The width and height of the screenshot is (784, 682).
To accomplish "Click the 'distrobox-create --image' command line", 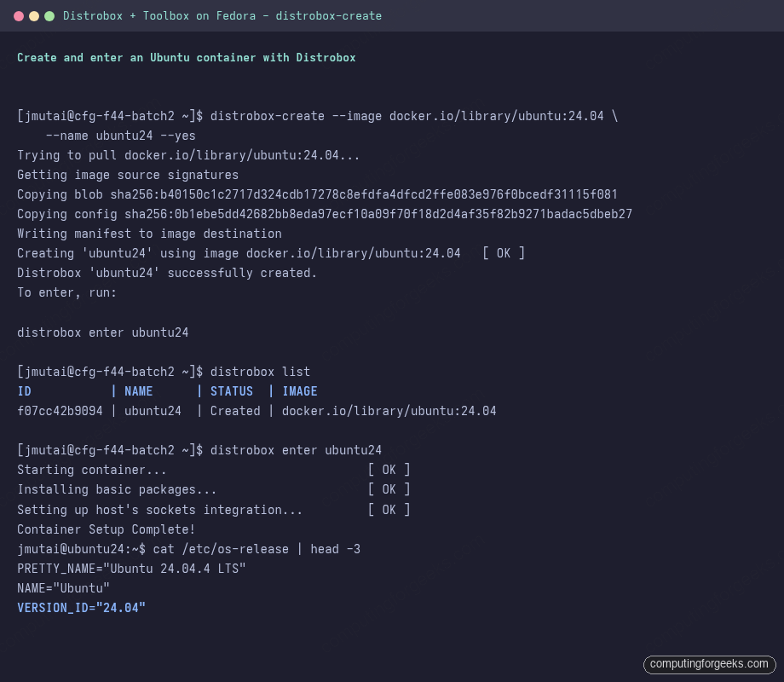I will point(318,116).
